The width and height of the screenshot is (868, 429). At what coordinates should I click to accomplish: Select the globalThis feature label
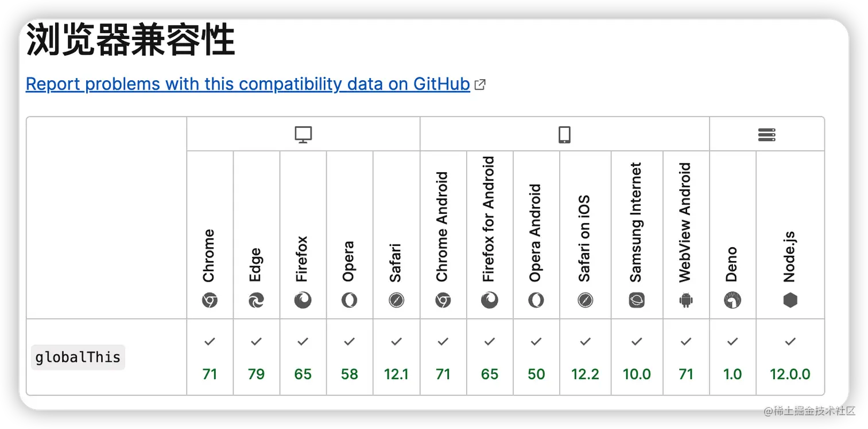(x=78, y=357)
